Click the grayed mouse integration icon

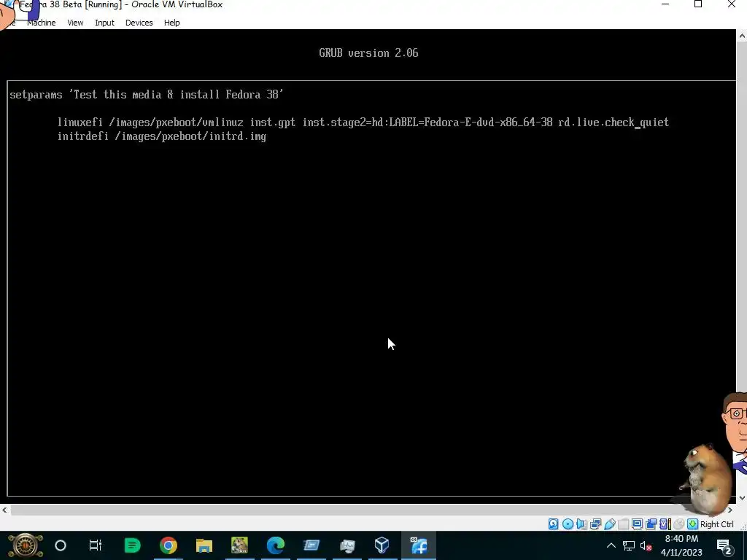679,524
